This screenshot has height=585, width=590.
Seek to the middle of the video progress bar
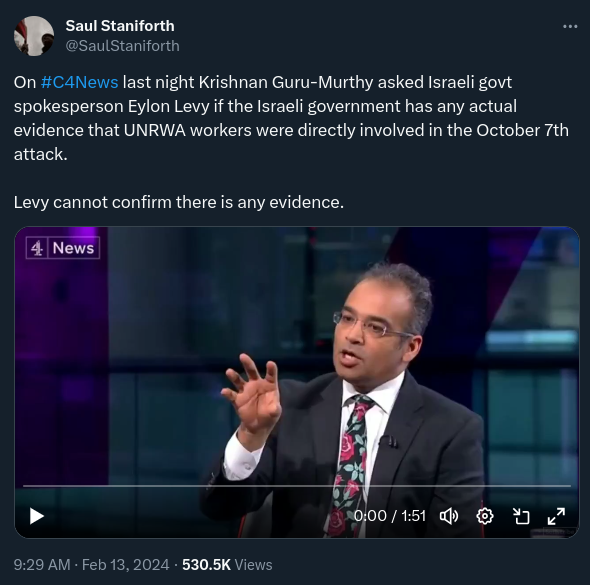click(x=297, y=486)
